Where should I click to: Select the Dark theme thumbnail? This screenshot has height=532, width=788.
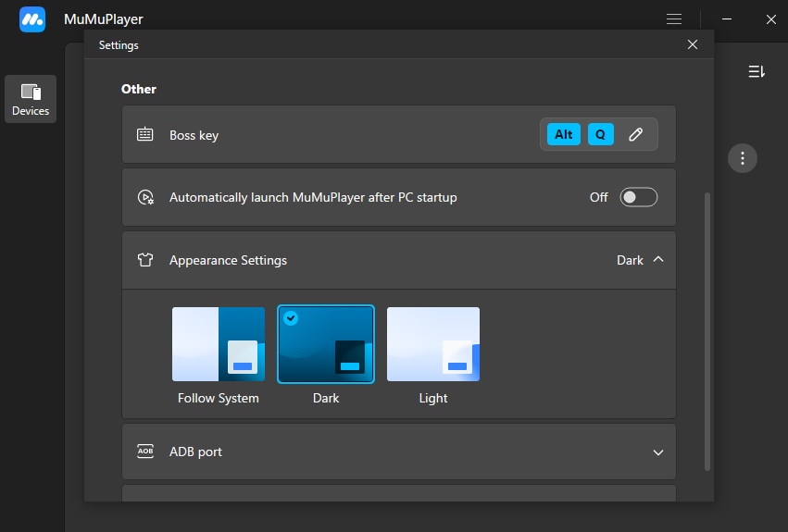coord(326,344)
